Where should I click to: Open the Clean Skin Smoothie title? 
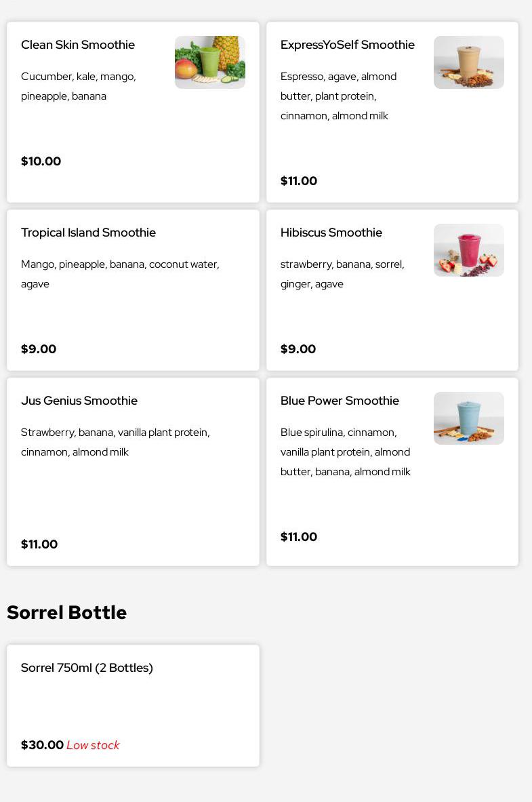[x=78, y=45]
